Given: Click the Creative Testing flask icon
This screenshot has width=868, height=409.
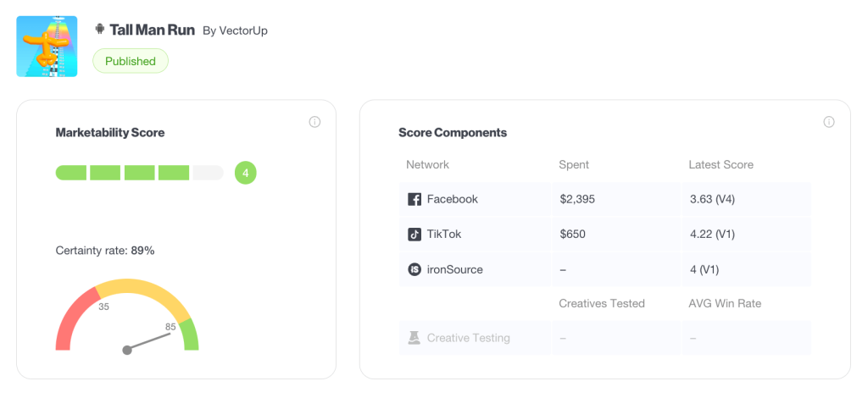Looking at the screenshot, I should [x=415, y=338].
